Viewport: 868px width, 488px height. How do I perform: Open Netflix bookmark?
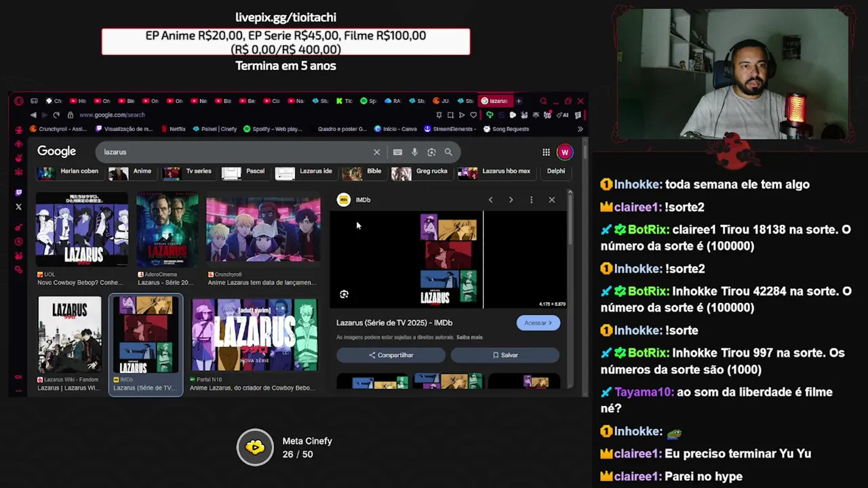coord(173,129)
